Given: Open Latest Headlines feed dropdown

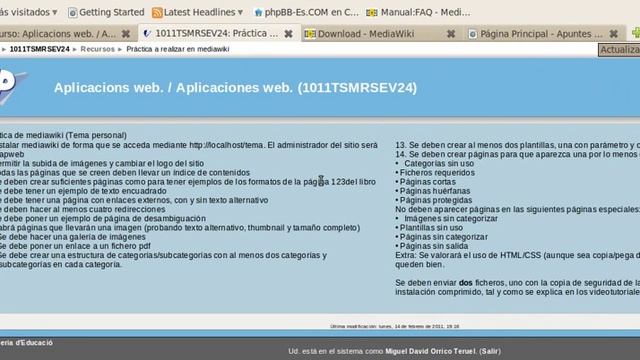Looking at the screenshot, I should coord(240,13).
